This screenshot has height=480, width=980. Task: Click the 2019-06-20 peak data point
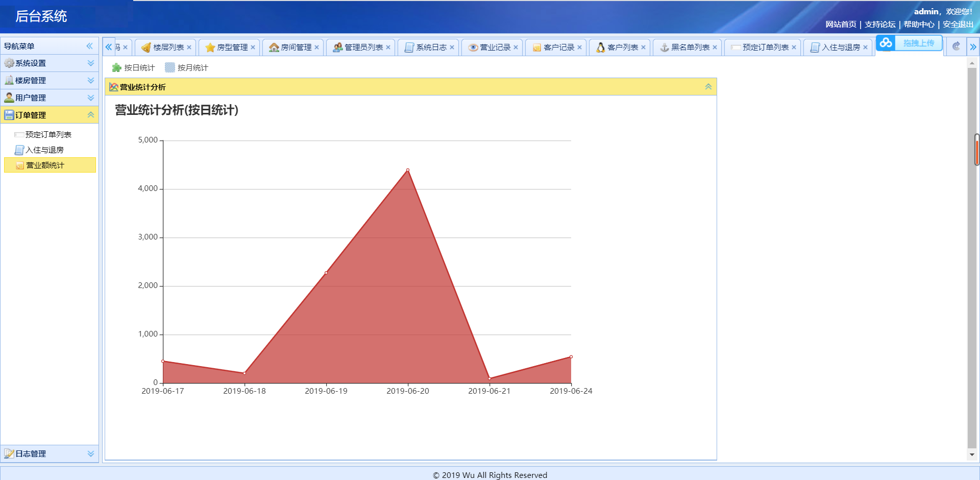pos(408,170)
